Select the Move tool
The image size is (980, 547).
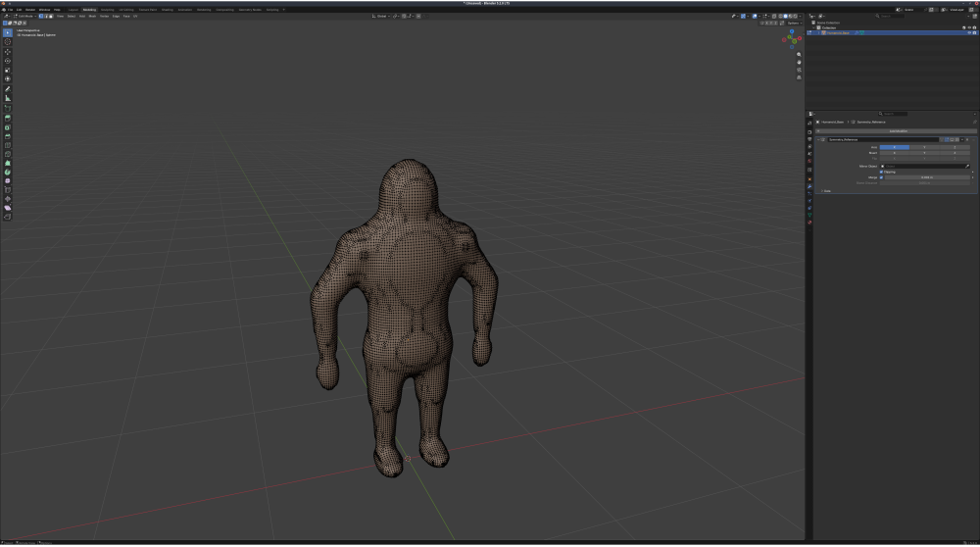[x=8, y=52]
